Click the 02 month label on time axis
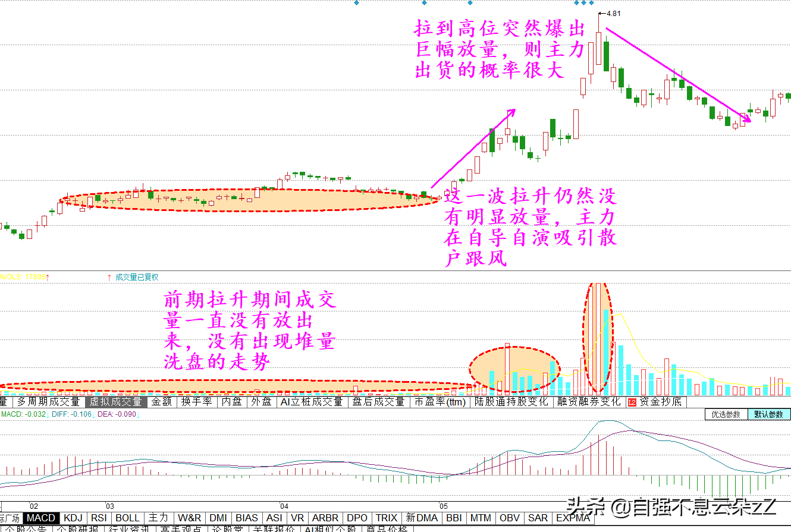Screen dimensions: 791x532 (x=34, y=506)
